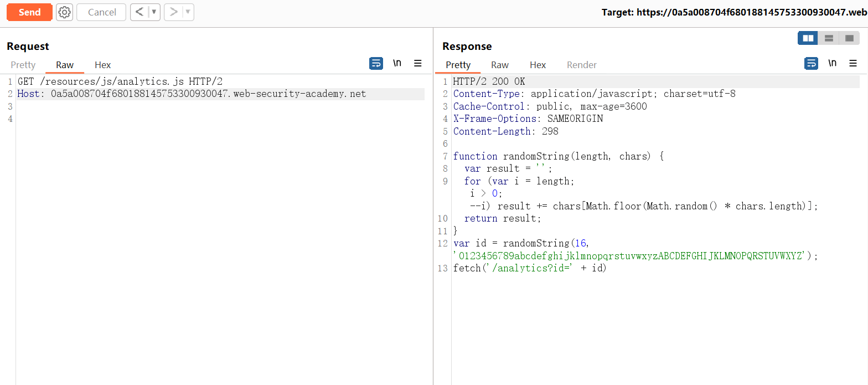Expand the forward history dropdown arrow
The height and width of the screenshot is (385, 868).
coord(188,12)
